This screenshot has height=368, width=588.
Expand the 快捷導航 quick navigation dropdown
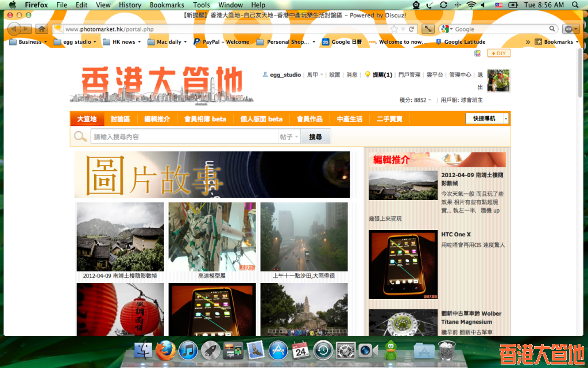pos(506,118)
